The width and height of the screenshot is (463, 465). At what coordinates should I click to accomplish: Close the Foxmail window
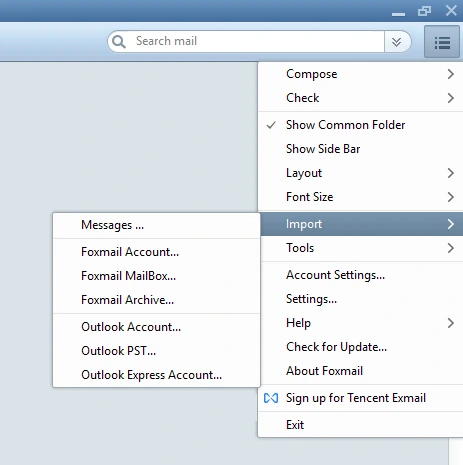coord(451,11)
